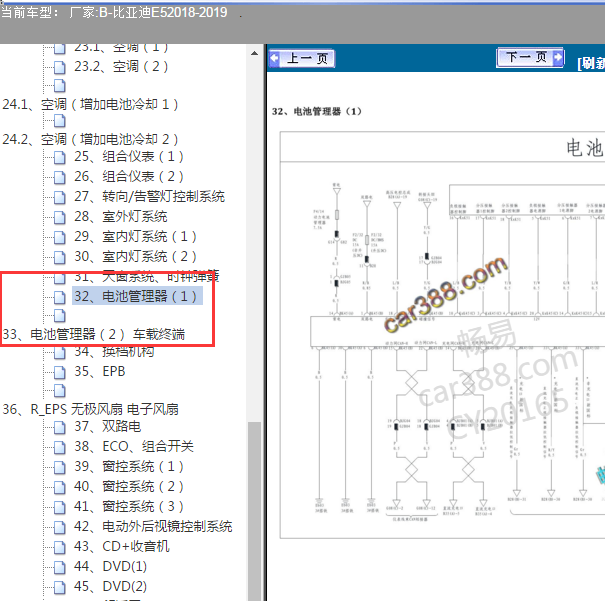
Task: Click page icon beside 30、室内灯系统（2）
Action: pyautogui.click(x=59, y=257)
